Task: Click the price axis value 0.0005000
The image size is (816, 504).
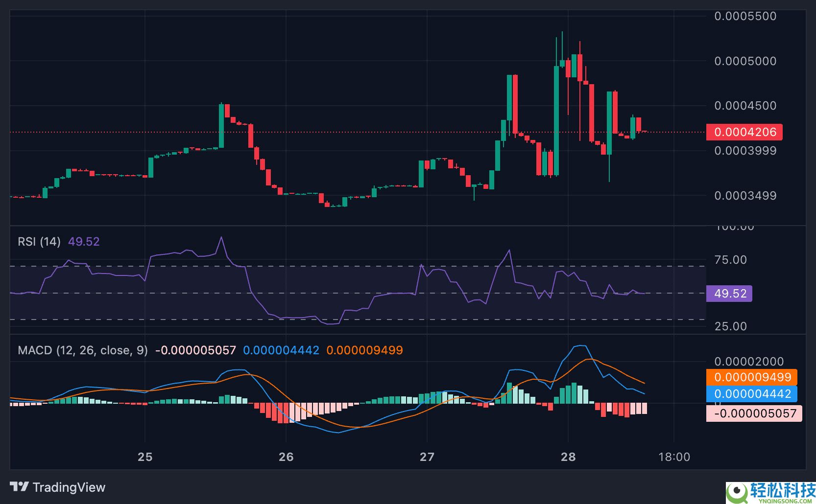Action: click(744, 61)
